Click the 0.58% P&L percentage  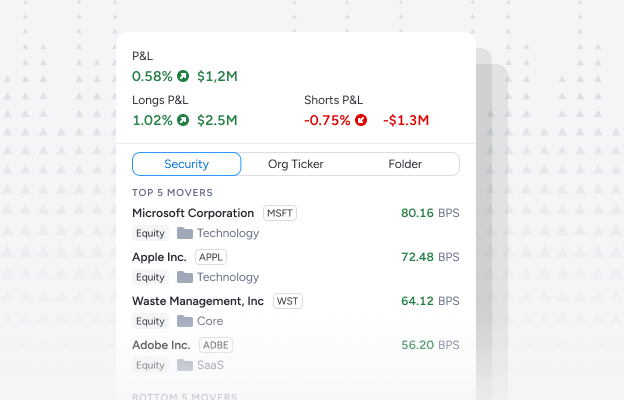pyautogui.click(x=152, y=76)
